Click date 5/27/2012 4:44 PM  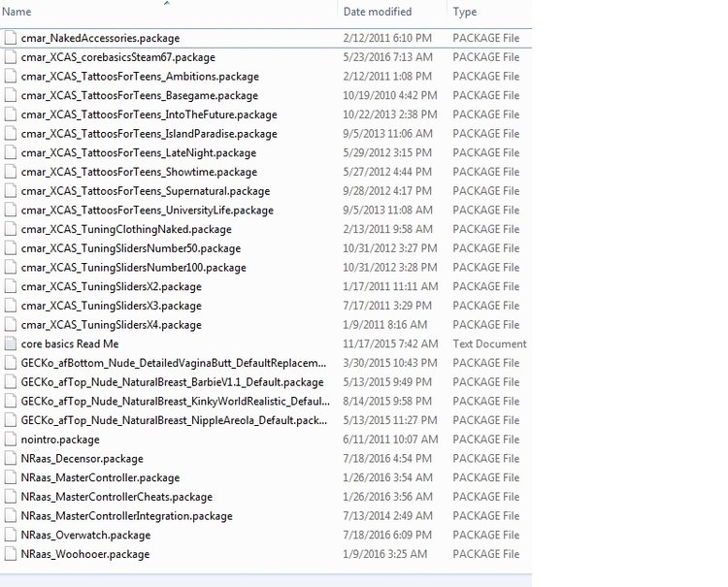click(387, 172)
